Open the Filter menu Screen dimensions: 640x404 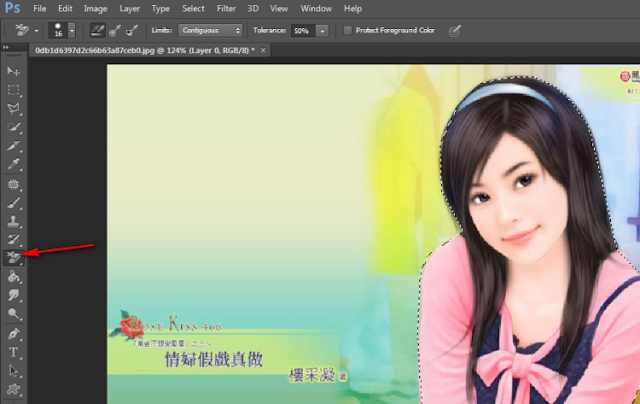pyautogui.click(x=226, y=8)
